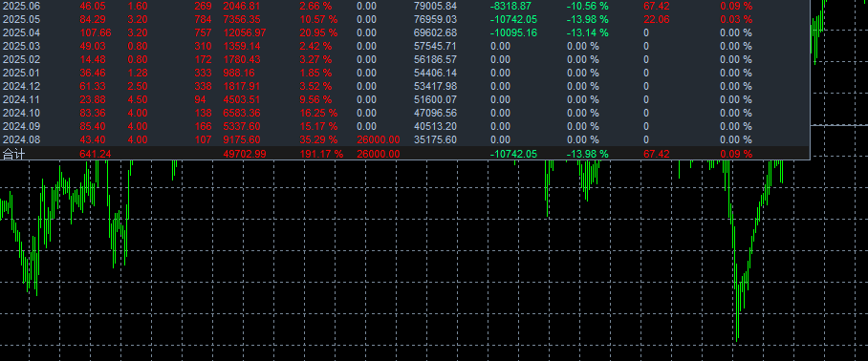This screenshot has width=868, height=361.
Task: Click balance value 54406.14
Action: coord(436,73)
